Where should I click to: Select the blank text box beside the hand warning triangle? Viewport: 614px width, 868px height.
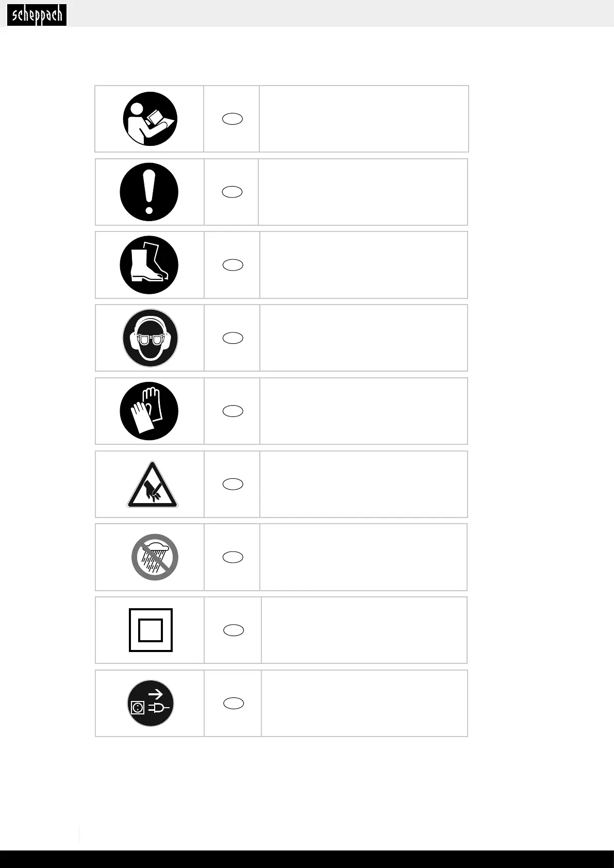[363, 484]
